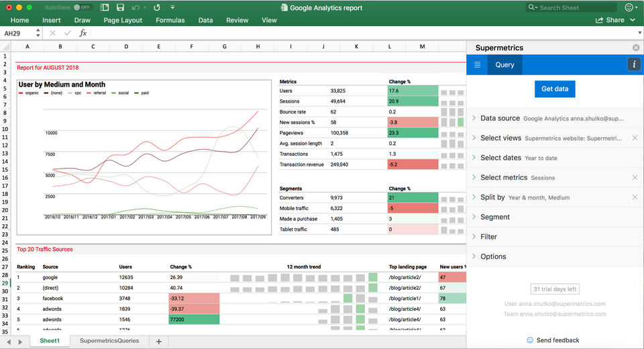Click the page layout template icon in title bar
Image resolution: width=644 pixels, height=349 pixels.
[105, 7]
